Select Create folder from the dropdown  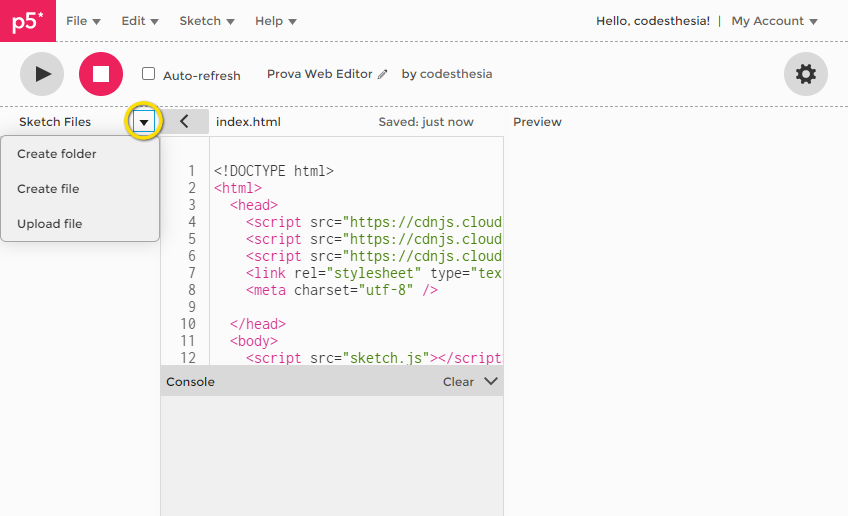coord(57,154)
